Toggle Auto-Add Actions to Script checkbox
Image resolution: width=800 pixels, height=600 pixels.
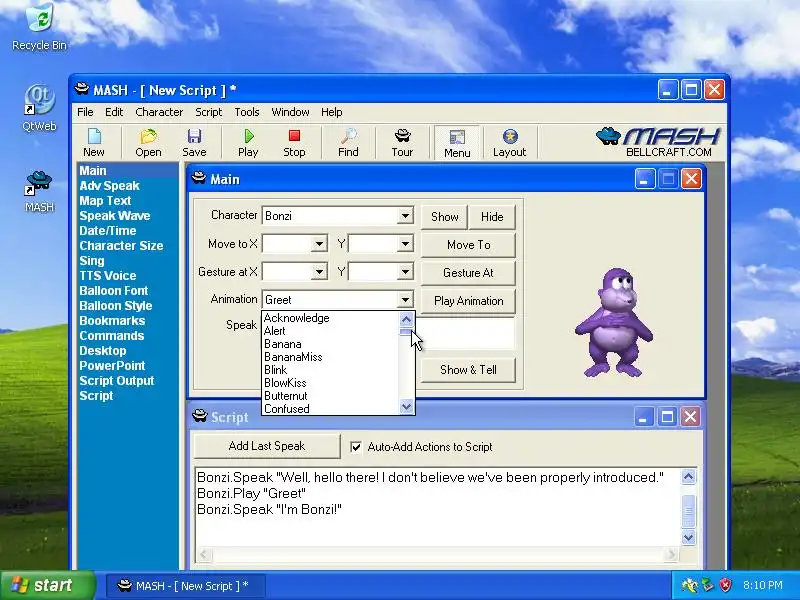[356, 447]
